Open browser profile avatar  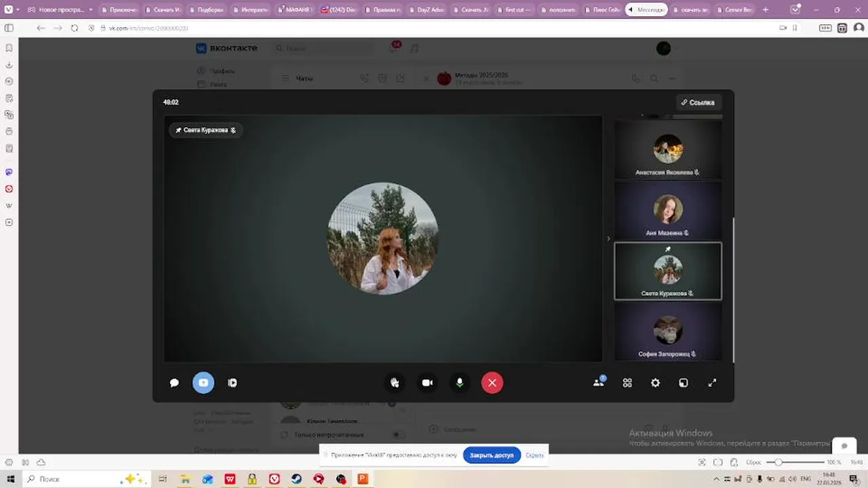859,28
